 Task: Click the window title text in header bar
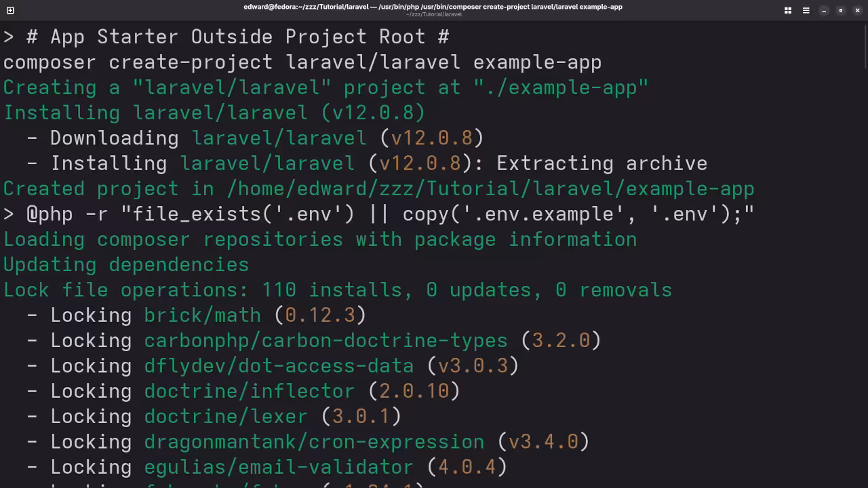pyautogui.click(x=433, y=7)
